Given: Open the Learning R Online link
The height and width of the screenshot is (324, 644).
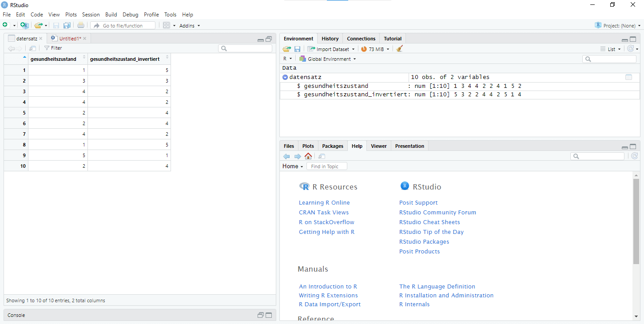Looking at the screenshot, I should (324, 202).
